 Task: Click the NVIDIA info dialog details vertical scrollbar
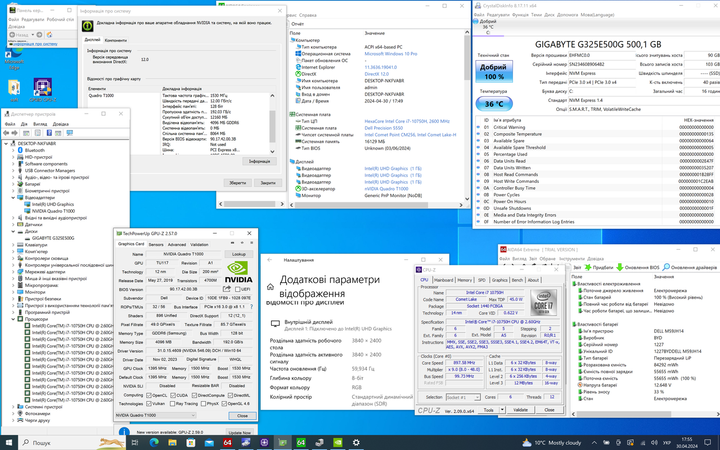(272, 123)
